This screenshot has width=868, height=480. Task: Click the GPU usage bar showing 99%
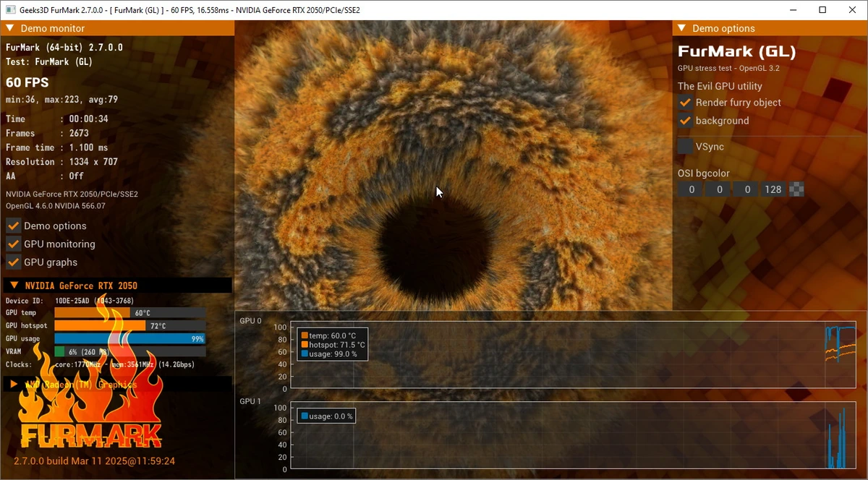pyautogui.click(x=130, y=339)
